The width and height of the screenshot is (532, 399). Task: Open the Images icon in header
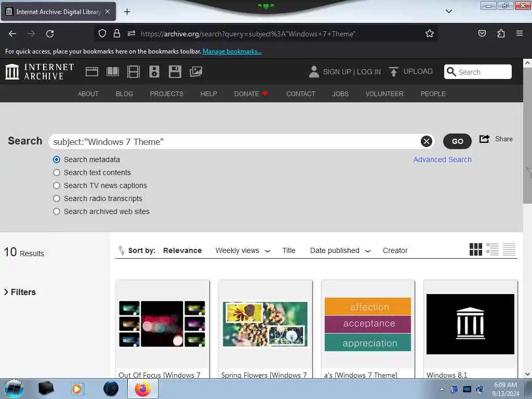(x=196, y=72)
